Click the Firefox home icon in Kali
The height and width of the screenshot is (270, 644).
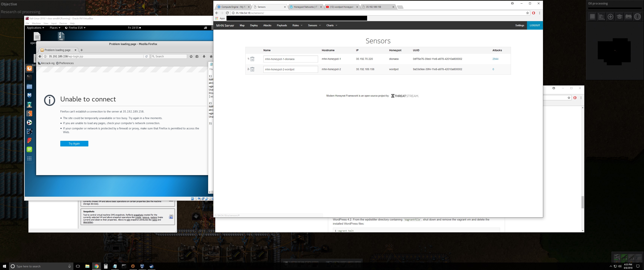[x=211, y=57]
